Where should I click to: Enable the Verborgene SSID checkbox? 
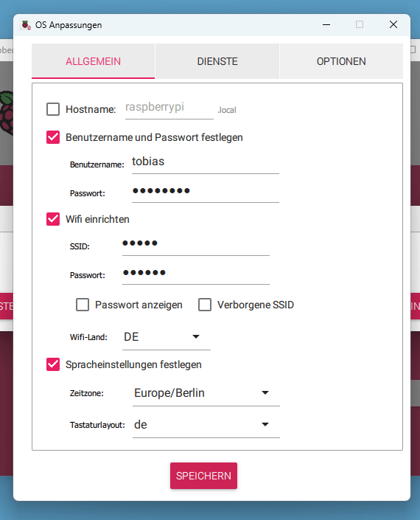click(x=205, y=305)
